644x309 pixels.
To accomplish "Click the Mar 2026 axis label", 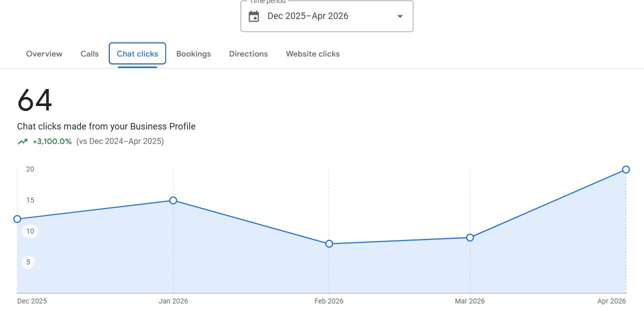I will [470, 301].
